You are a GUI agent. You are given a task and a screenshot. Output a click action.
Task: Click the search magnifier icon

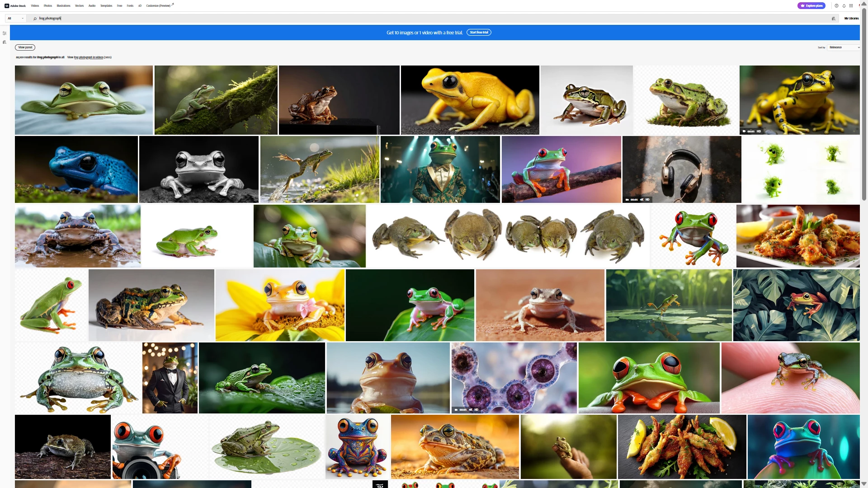coord(35,19)
